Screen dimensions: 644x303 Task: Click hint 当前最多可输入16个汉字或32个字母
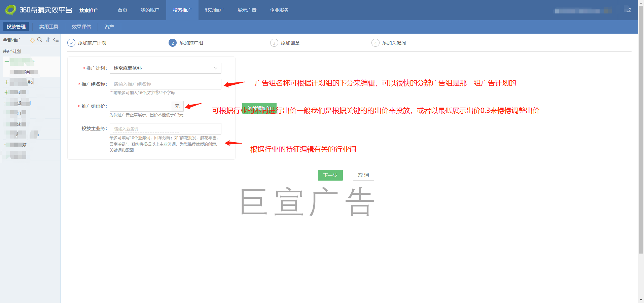(x=142, y=92)
